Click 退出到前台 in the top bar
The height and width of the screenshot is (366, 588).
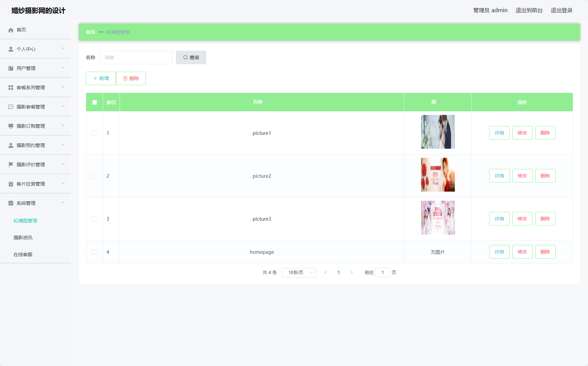(x=529, y=10)
